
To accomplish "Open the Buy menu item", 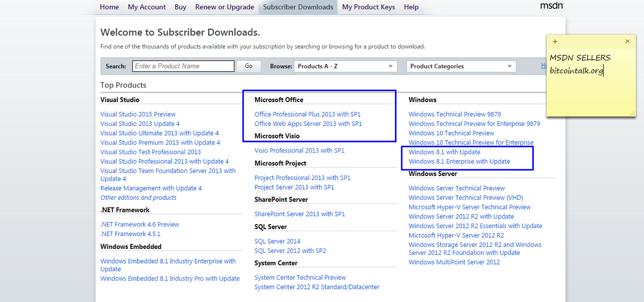I will click(x=180, y=7).
